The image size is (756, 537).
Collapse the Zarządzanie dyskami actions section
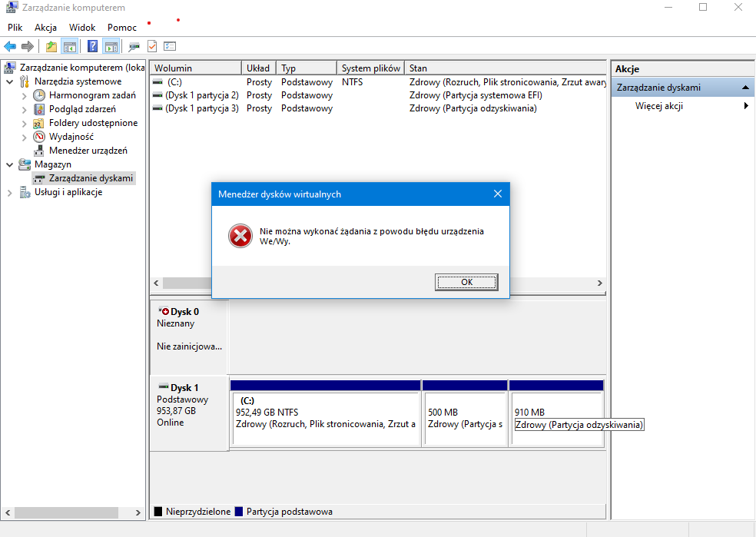tap(744, 88)
